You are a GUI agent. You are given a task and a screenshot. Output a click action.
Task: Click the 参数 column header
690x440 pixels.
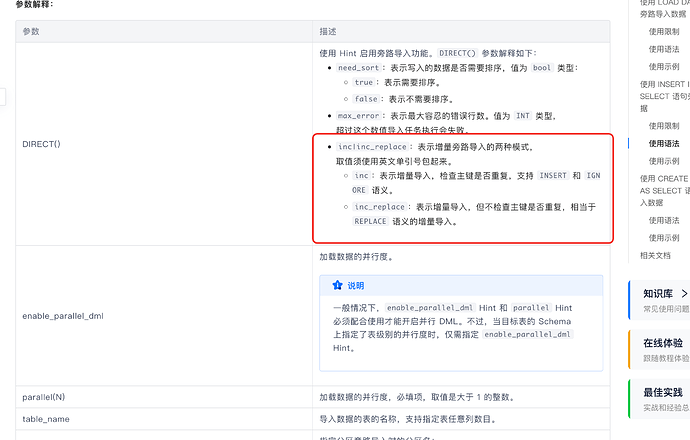(31, 31)
